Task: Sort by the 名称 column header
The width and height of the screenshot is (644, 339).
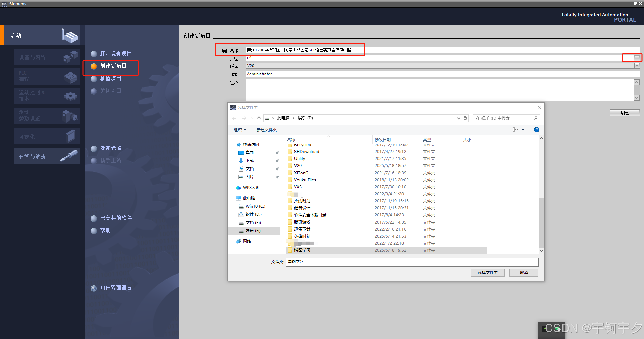Action: coord(291,140)
